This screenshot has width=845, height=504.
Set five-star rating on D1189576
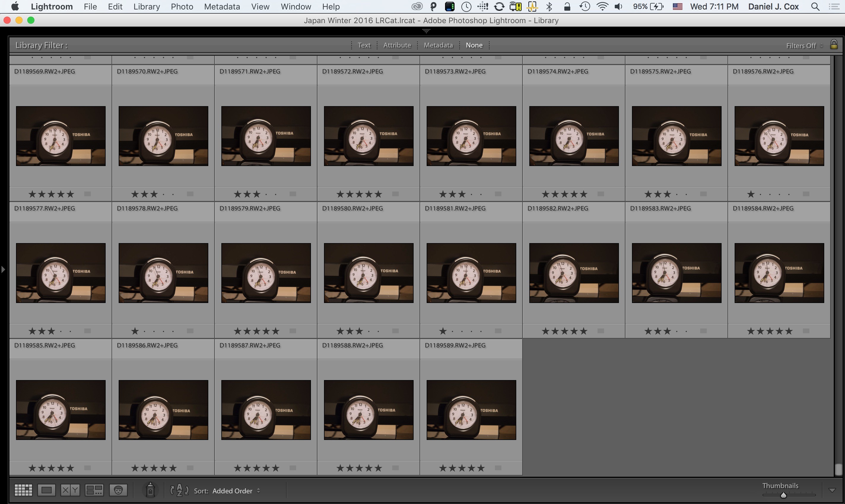pos(789,194)
